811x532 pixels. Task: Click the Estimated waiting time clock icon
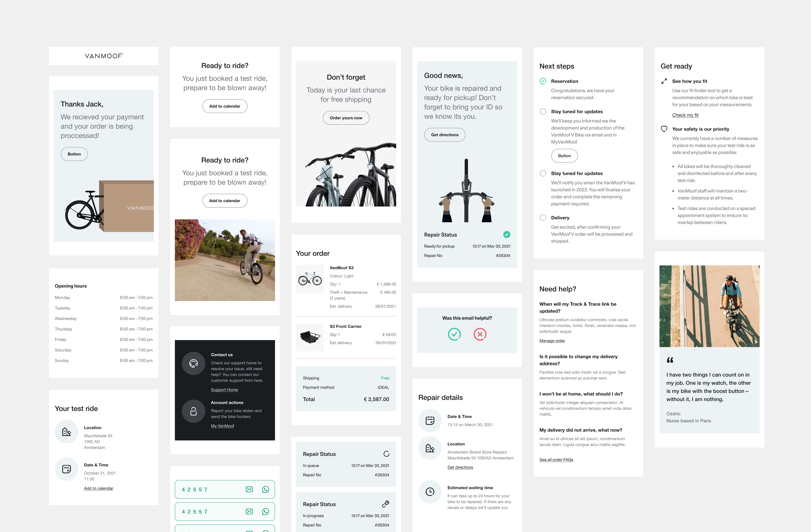[430, 492]
